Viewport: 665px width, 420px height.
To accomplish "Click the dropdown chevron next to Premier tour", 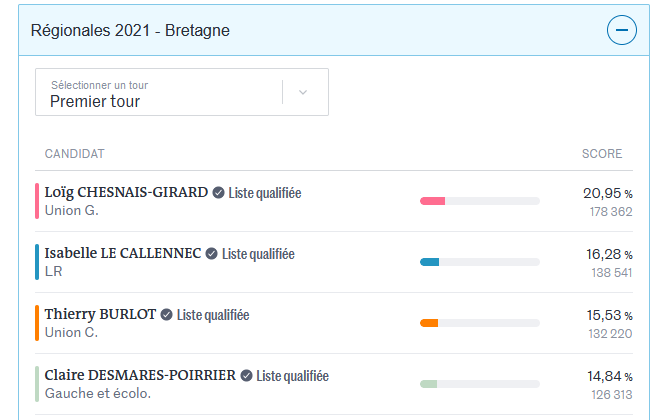I will (x=304, y=93).
